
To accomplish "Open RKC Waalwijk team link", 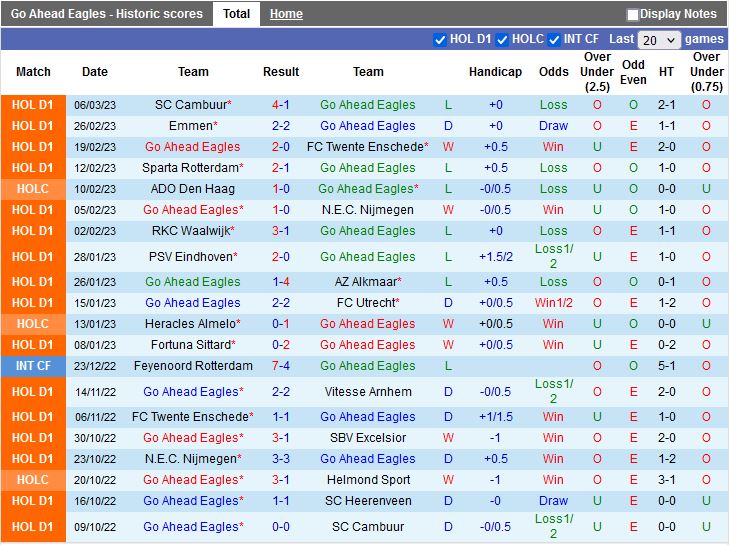I will coord(191,231).
